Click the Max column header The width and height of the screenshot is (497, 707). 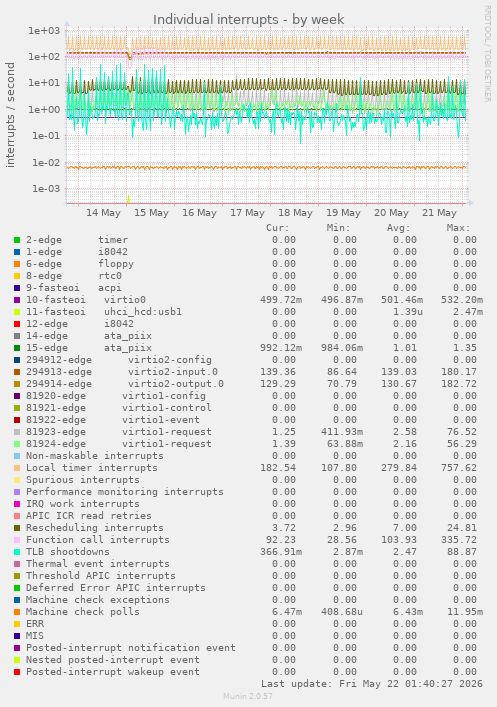(458, 228)
